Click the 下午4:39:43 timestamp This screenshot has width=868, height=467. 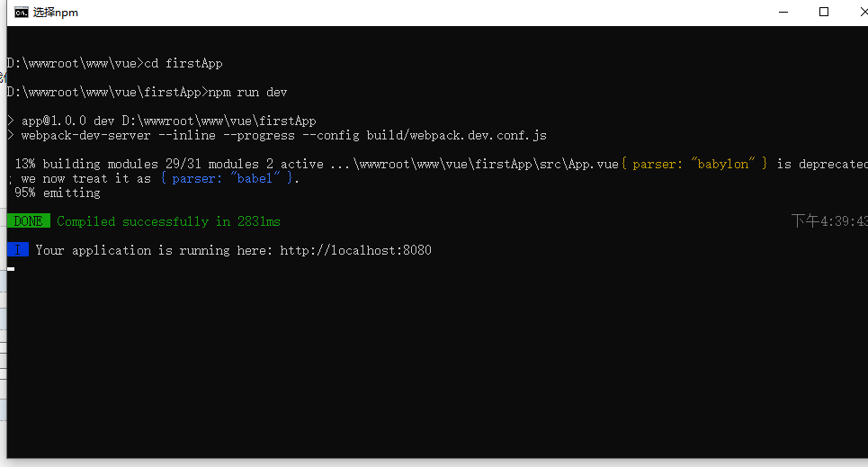(x=828, y=221)
